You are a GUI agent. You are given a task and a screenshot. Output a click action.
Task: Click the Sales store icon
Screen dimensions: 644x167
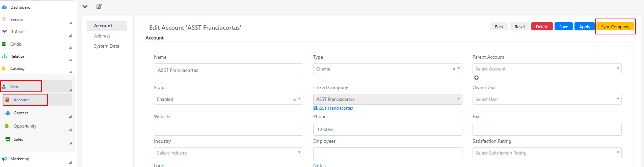(8, 139)
